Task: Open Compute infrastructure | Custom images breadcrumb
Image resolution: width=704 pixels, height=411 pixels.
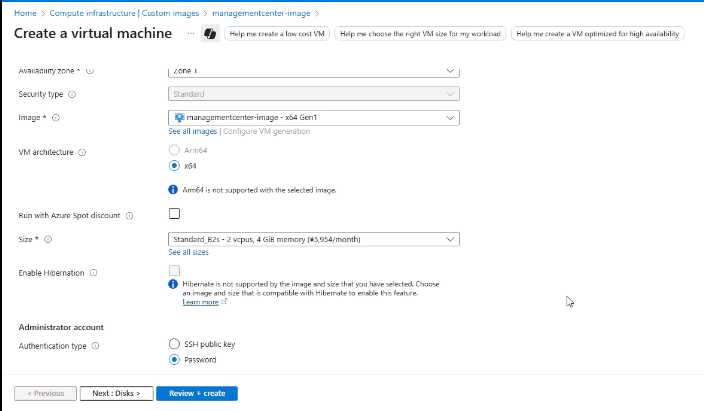Action: click(x=124, y=13)
